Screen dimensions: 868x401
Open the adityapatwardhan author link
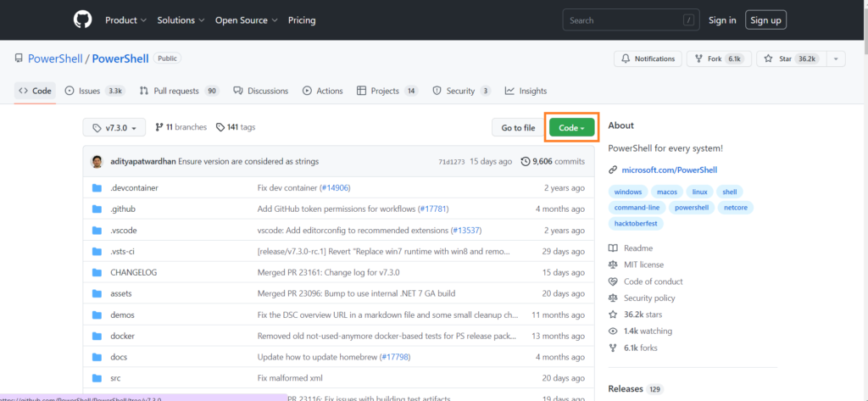[143, 162]
